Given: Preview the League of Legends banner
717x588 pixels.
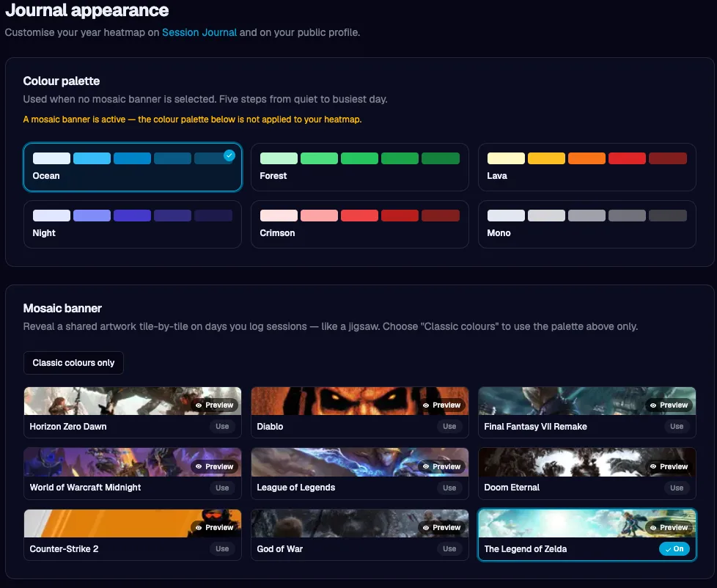Looking at the screenshot, I should (x=442, y=466).
